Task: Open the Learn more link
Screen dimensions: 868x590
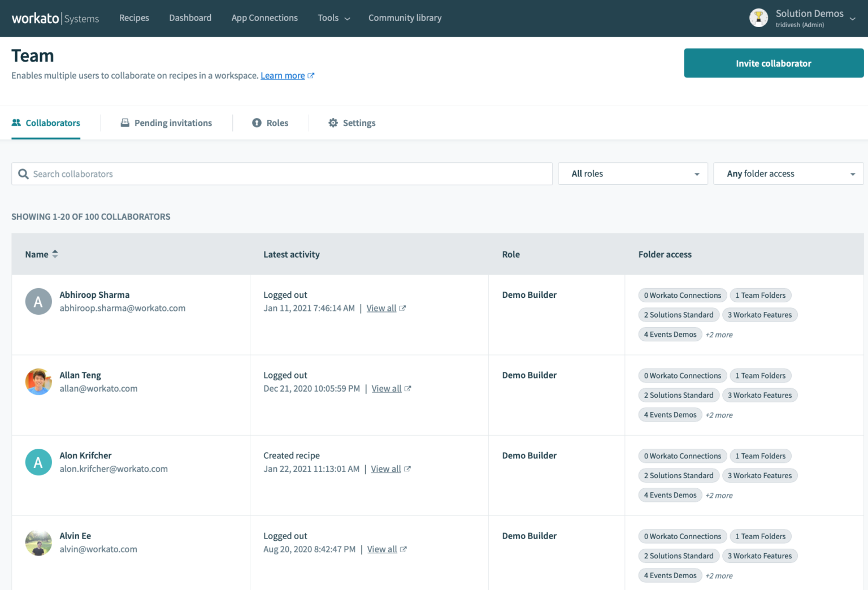Action: tap(283, 75)
